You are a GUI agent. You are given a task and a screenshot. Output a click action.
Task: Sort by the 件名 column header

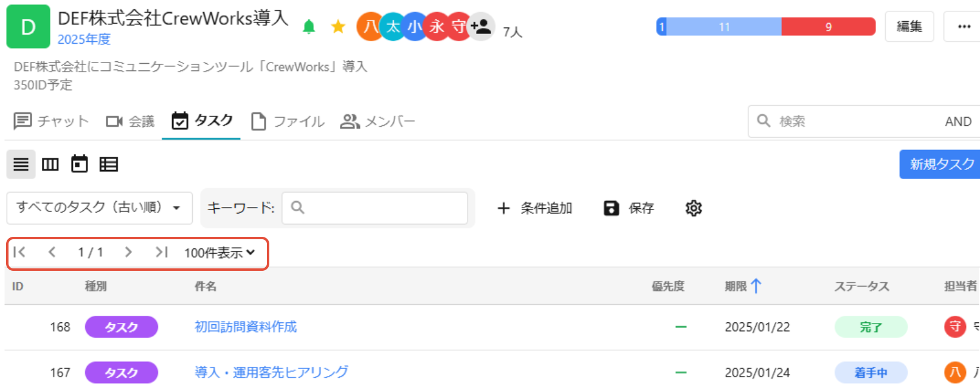tap(205, 286)
